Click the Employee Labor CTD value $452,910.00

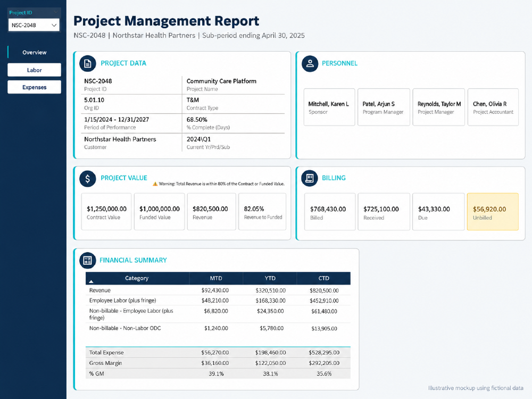pos(324,301)
